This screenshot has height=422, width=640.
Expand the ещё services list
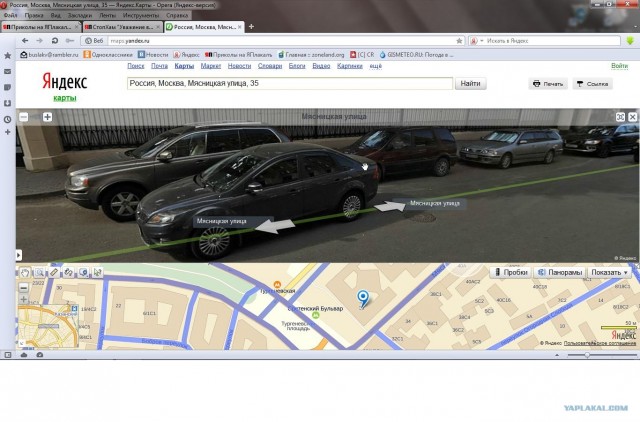pyautogui.click(x=376, y=66)
